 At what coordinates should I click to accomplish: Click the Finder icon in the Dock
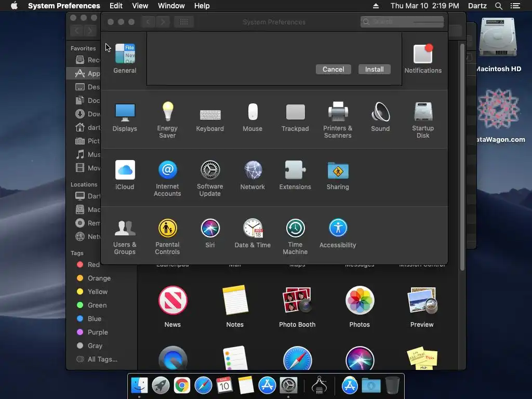tap(139, 385)
